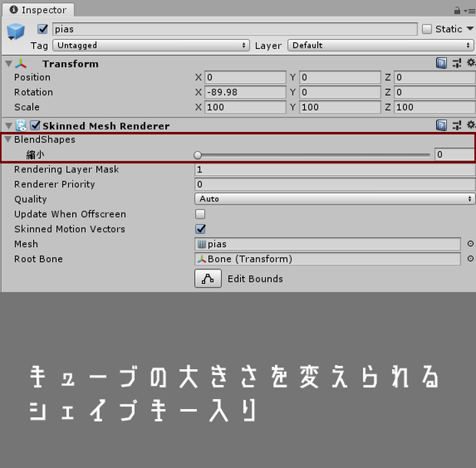Click the Edit Bounds button

pyautogui.click(x=208, y=278)
